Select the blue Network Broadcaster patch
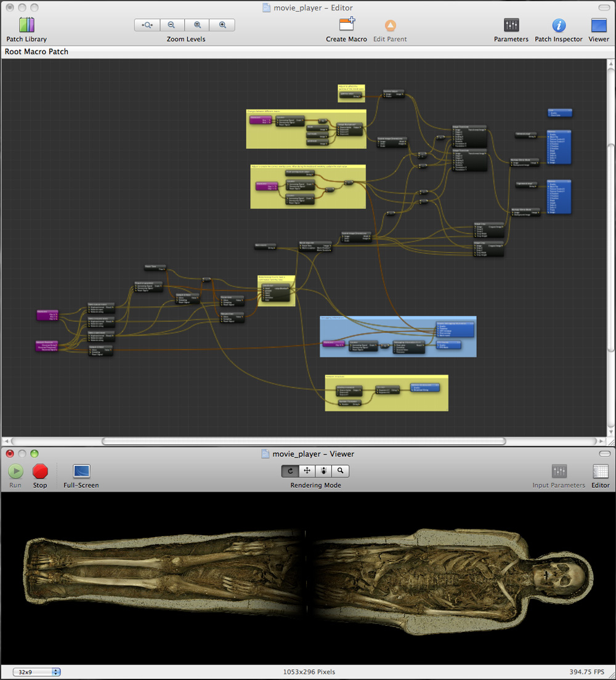This screenshot has height=680, width=616. click(425, 387)
